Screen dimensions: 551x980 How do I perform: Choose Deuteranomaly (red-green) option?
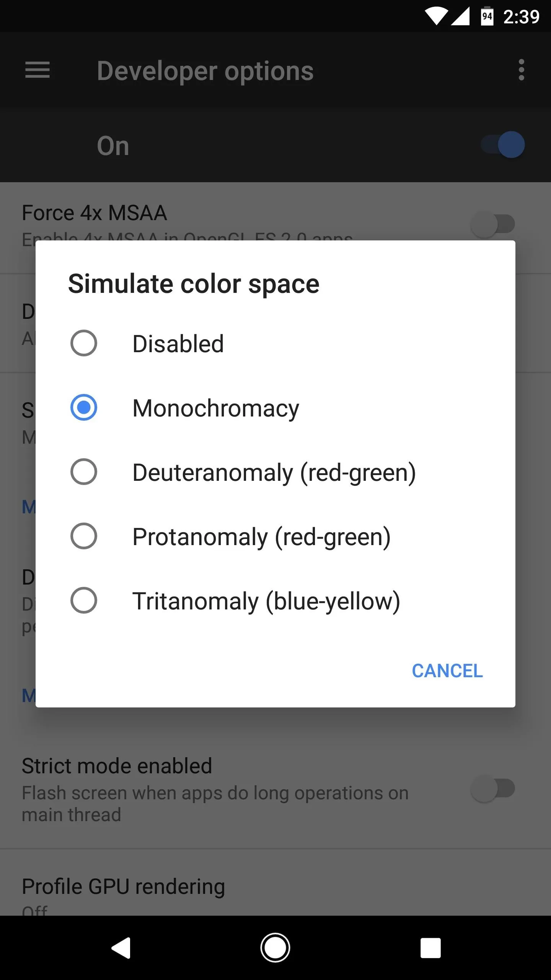(x=275, y=472)
